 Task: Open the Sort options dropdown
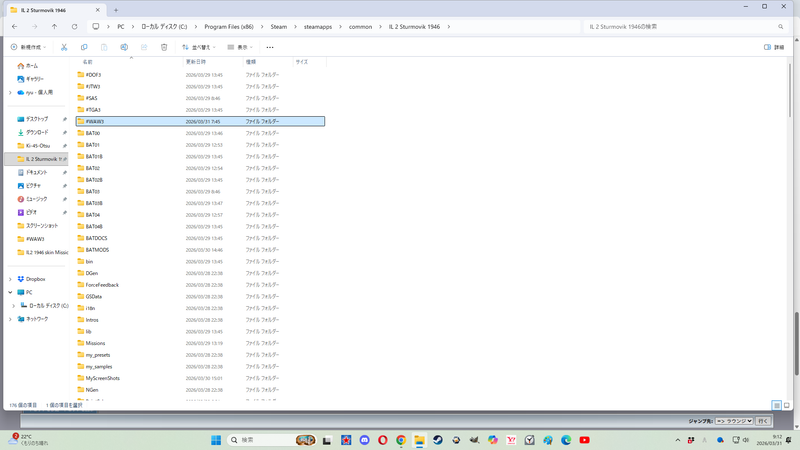[199, 47]
